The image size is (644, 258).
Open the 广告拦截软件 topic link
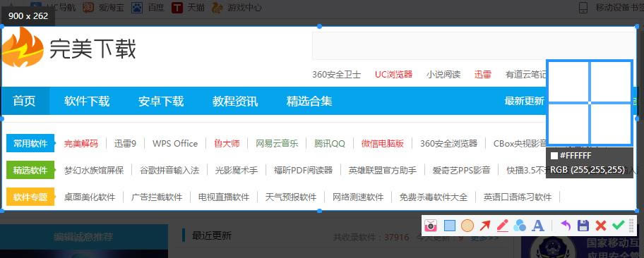click(x=157, y=197)
